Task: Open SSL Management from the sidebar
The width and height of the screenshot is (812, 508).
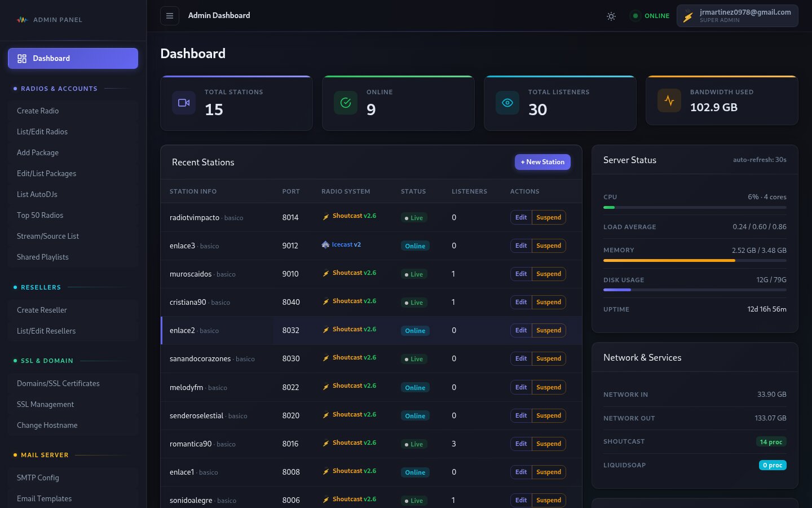Action: (x=45, y=404)
